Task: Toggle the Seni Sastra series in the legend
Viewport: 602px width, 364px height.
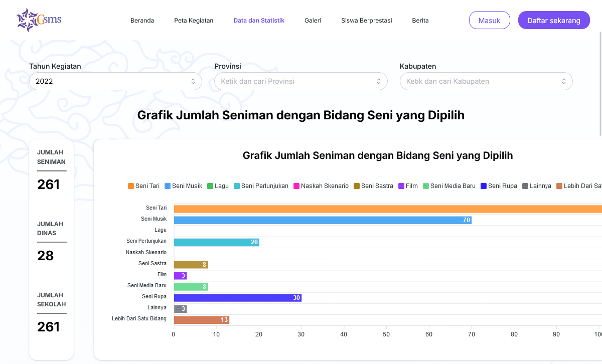Action: (371, 186)
